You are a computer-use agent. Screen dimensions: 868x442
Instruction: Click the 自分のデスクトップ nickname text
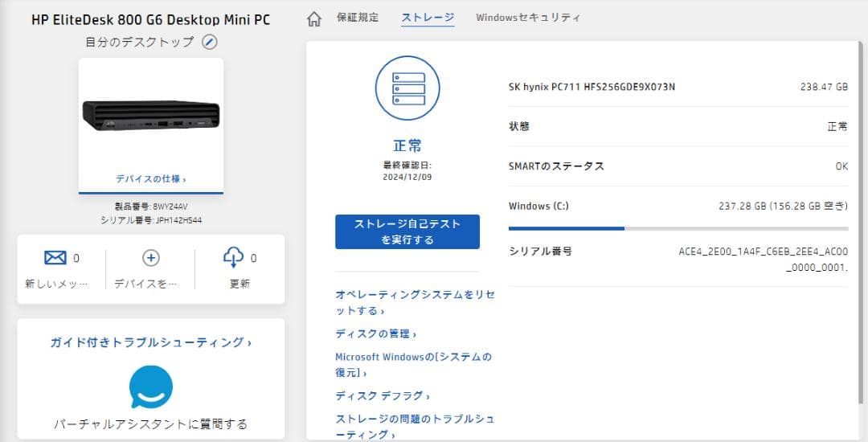pyautogui.click(x=140, y=42)
